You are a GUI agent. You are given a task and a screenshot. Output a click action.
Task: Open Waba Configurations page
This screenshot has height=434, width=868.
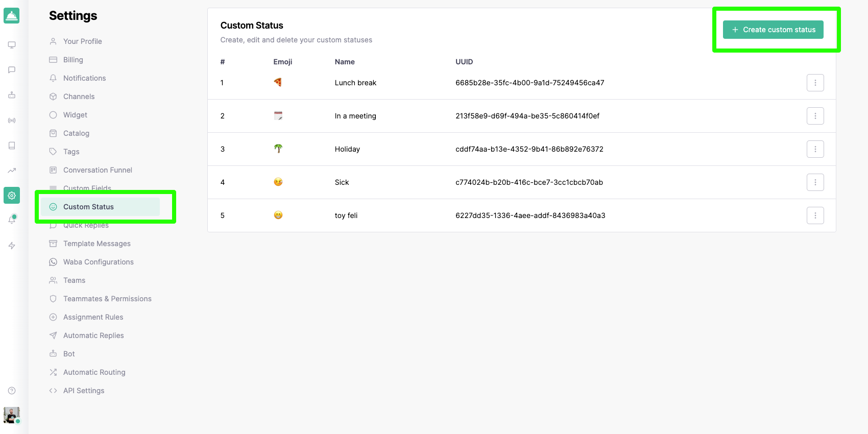pyautogui.click(x=98, y=262)
